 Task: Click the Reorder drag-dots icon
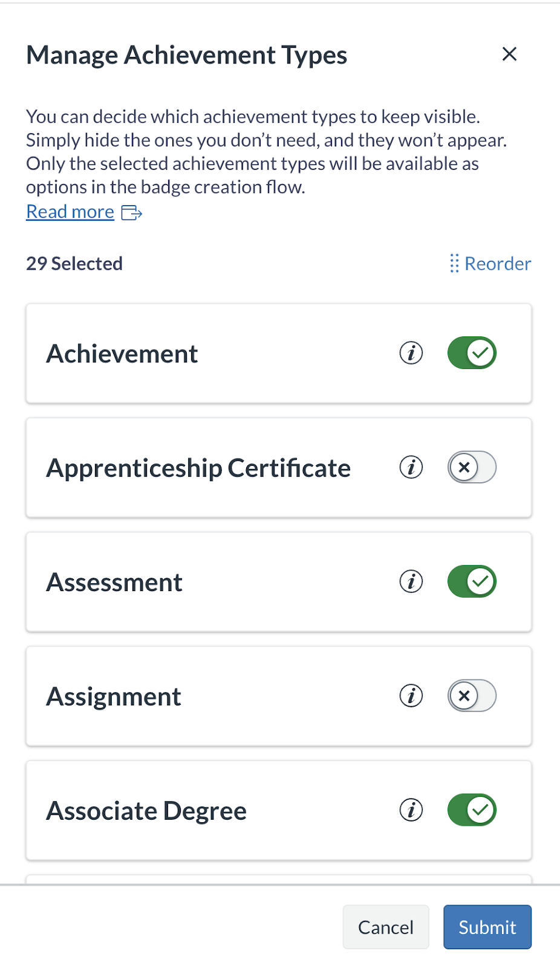454,264
